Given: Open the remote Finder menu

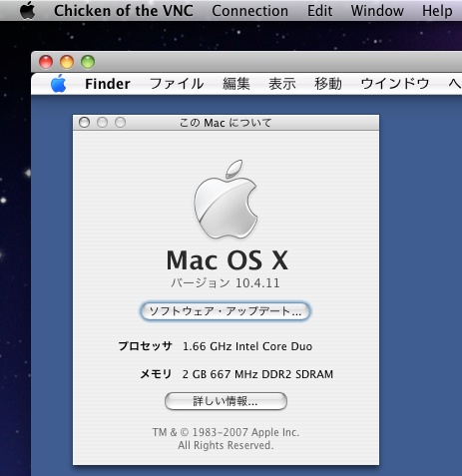Looking at the screenshot, I should (108, 84).
